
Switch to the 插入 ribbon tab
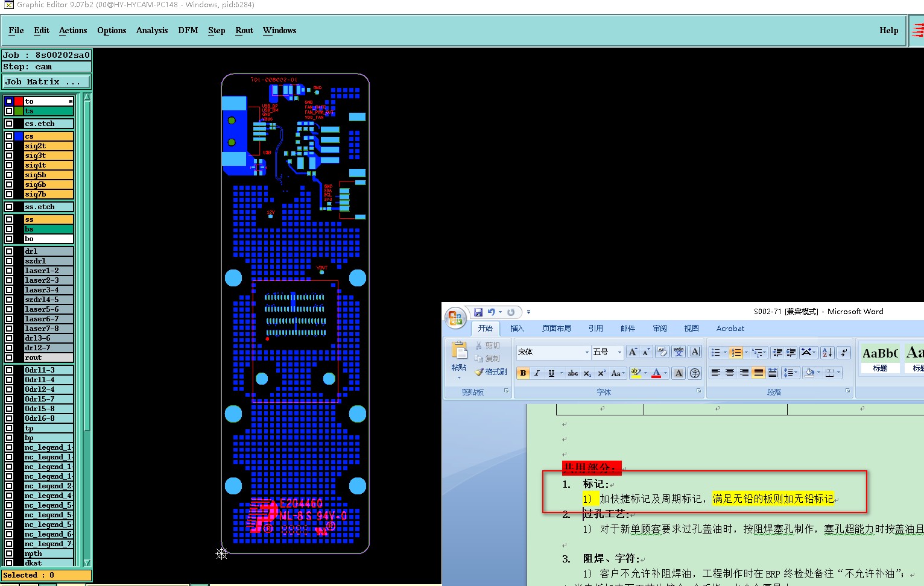pos(517,329)
